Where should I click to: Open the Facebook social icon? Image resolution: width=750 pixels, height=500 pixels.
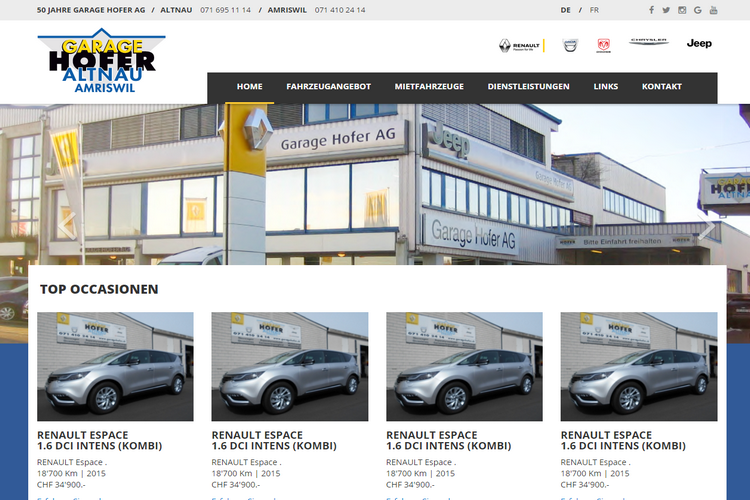(x=651, y=10)
